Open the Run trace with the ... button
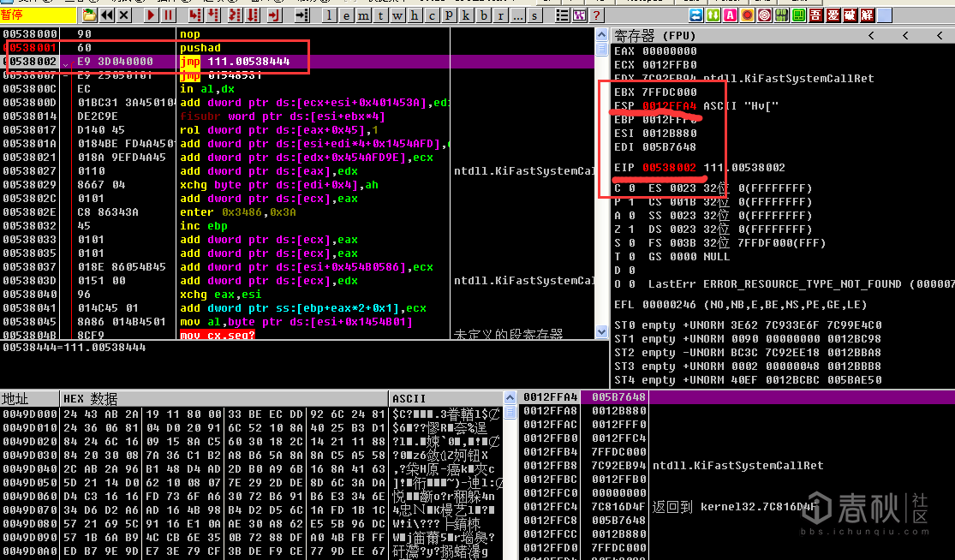The height and width of the screenshot is (560, 955). (517, 15)
